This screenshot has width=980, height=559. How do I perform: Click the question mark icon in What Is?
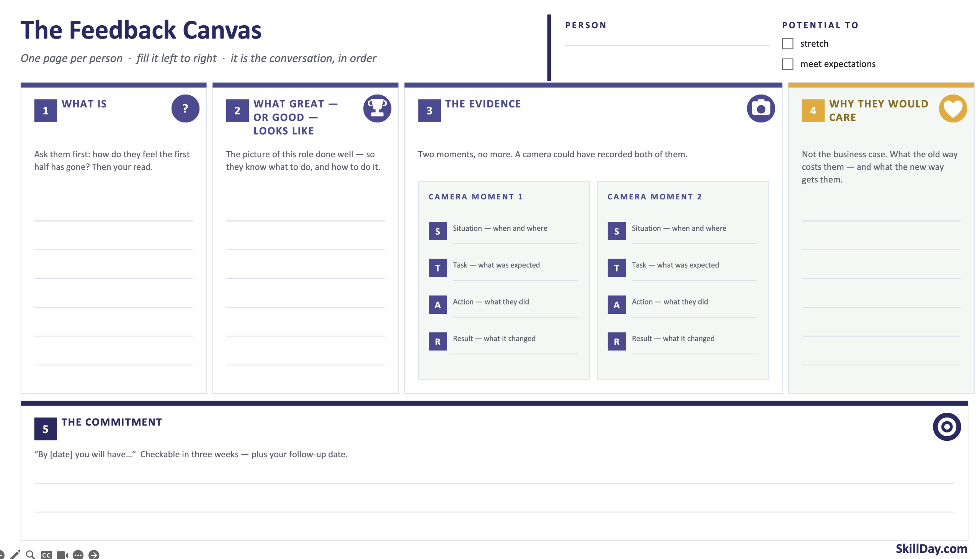[x=185, y=109]
